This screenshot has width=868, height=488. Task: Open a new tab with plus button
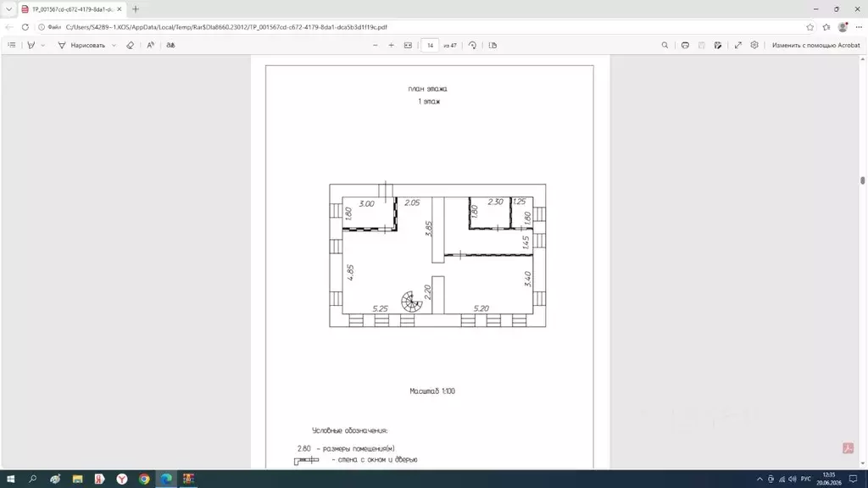point(136,9)
